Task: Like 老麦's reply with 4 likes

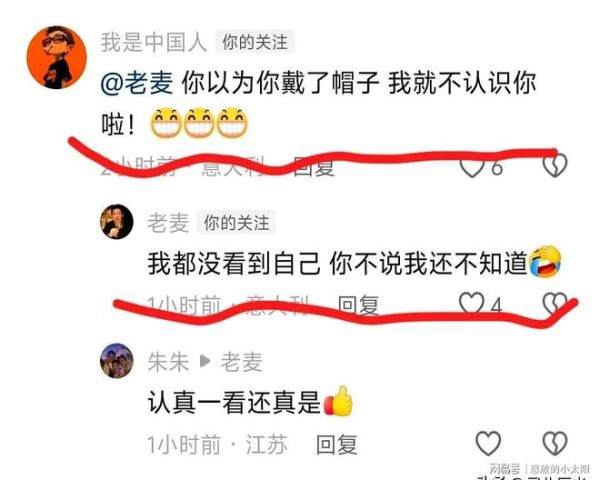Action: (470, 304)
